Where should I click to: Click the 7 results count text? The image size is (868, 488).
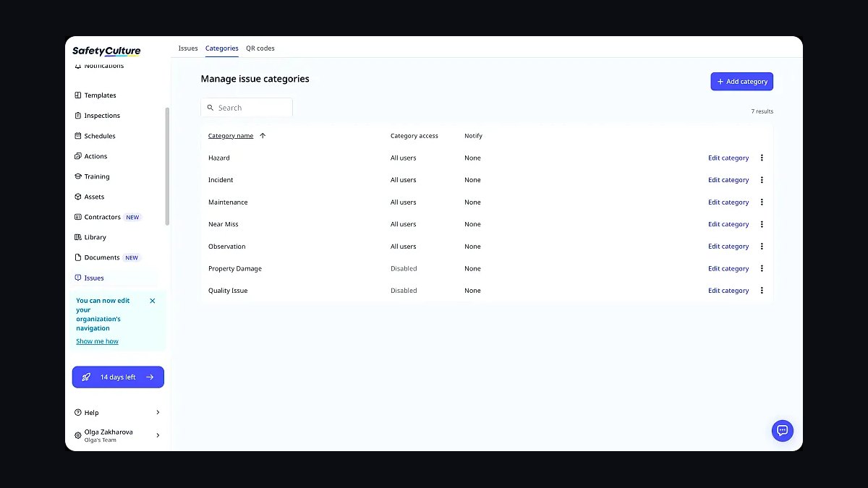tap(762, 111)
